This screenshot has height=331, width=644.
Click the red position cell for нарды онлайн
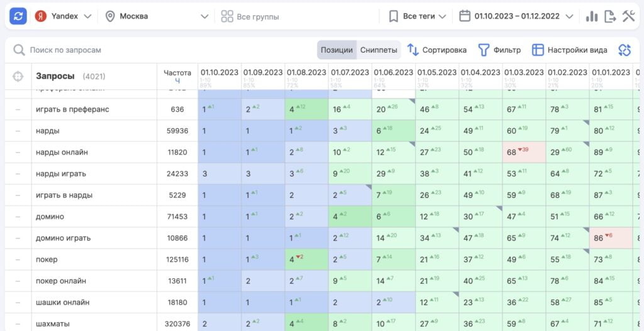click(x=524, y=152)
